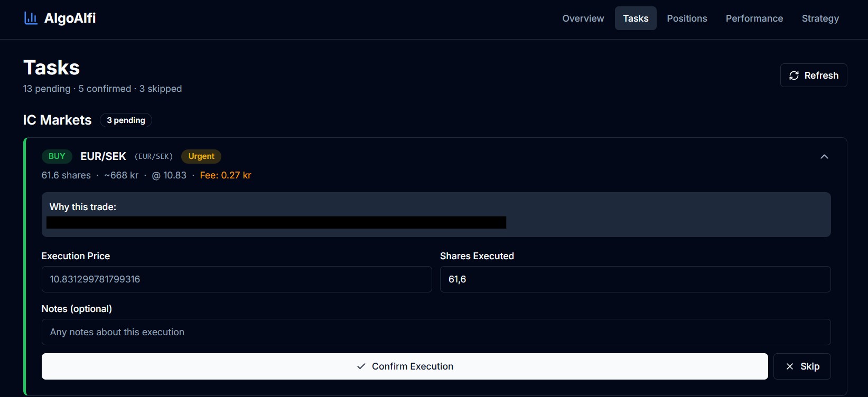
Task: Click the Why this trade label
Action: (x=83, y=207)
